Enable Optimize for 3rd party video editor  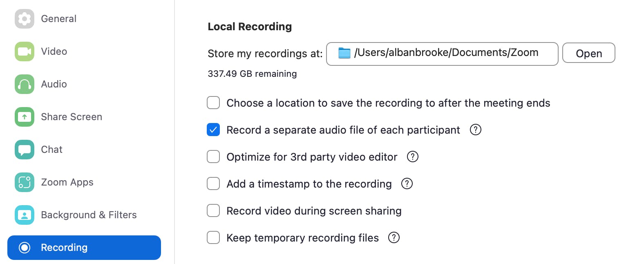(x=213, y=157)
